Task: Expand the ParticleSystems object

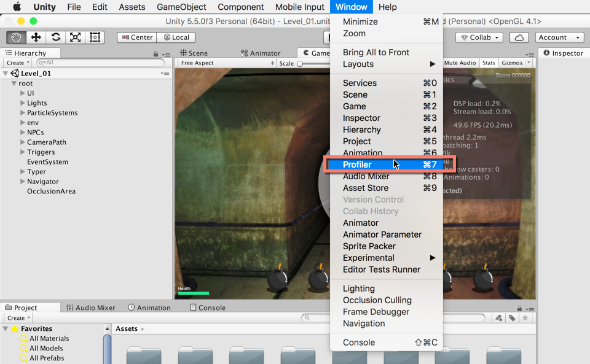Action: 23,112
